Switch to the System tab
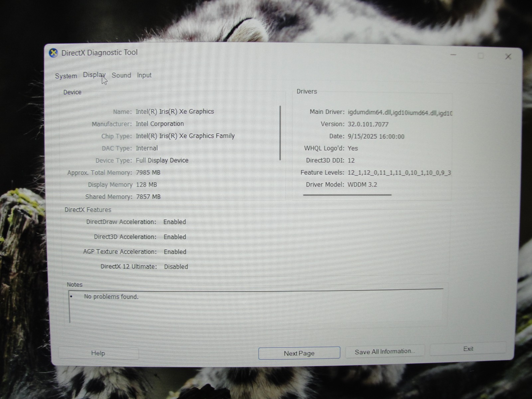The width and height of the screenshot is (532, 399). pyautogui.click(x=66, y=76)
